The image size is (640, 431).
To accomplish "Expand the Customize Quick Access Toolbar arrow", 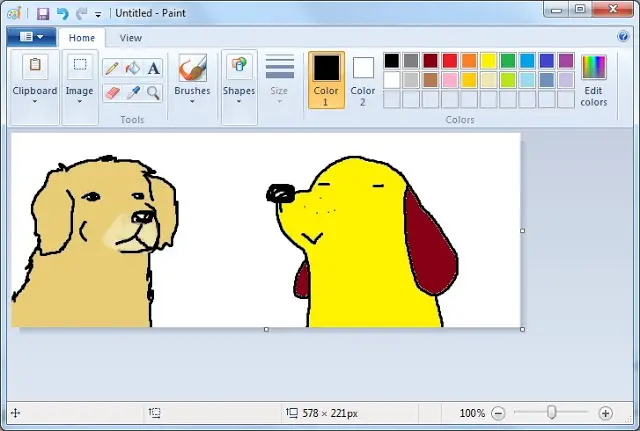I will [x=98, y=15].
